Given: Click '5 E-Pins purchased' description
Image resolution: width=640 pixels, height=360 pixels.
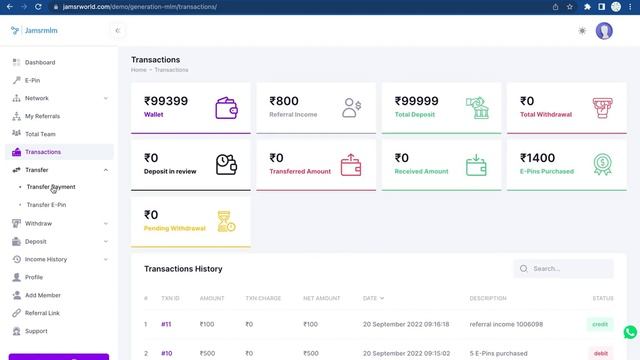Looking at the screenshot, I should point(498,353).
